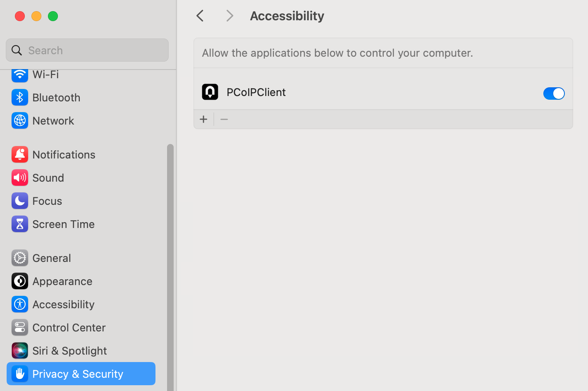Click the Bluetooth sidebar icon

(19, 98)
